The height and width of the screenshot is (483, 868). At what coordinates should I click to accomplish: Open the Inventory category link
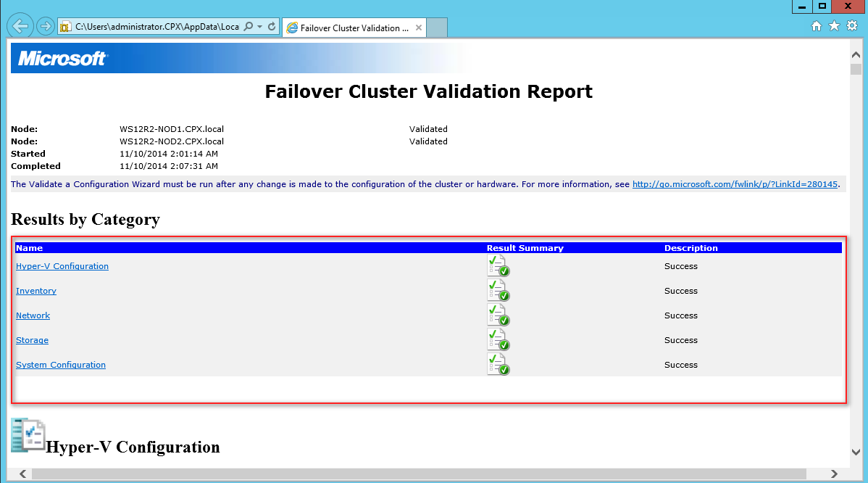pos(36,291)
